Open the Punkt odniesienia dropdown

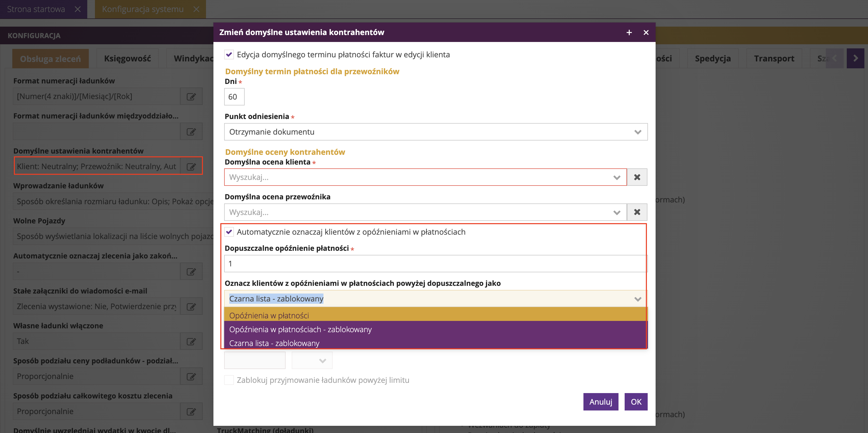tap(435, 132)
